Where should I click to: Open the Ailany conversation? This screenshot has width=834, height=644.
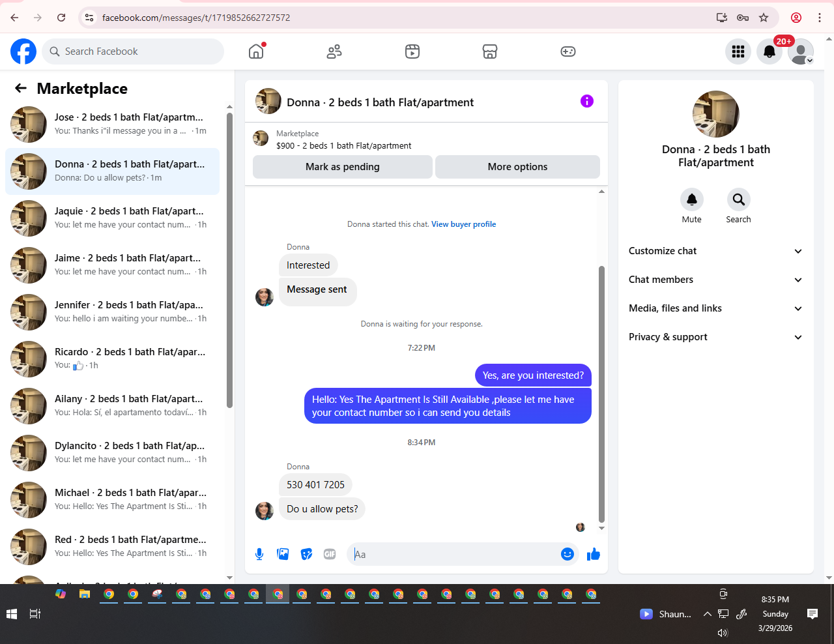tap(112, 405)
